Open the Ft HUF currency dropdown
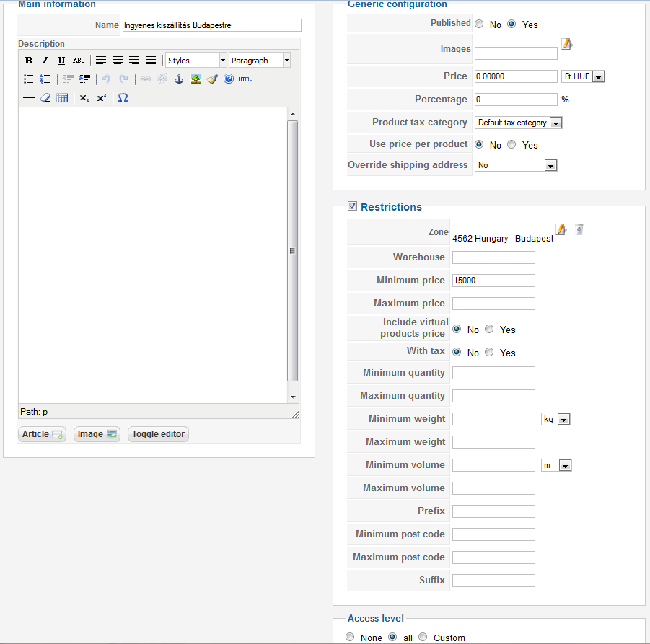 (583, 76)
